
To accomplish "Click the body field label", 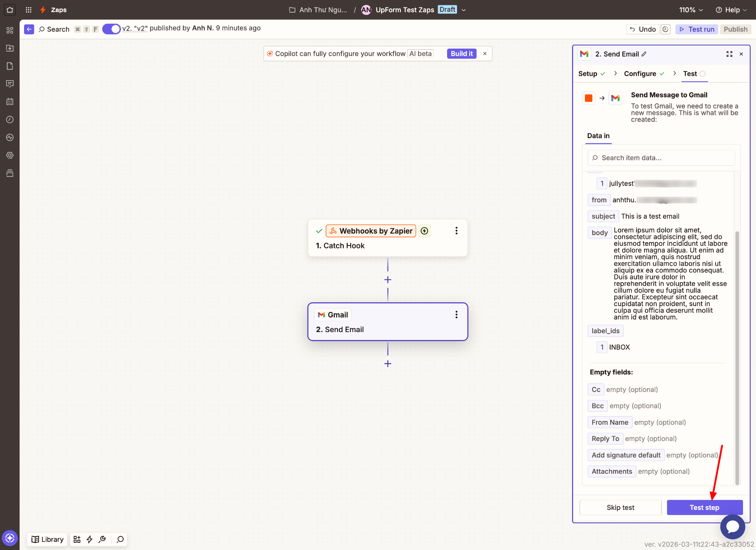I will 599,233.
